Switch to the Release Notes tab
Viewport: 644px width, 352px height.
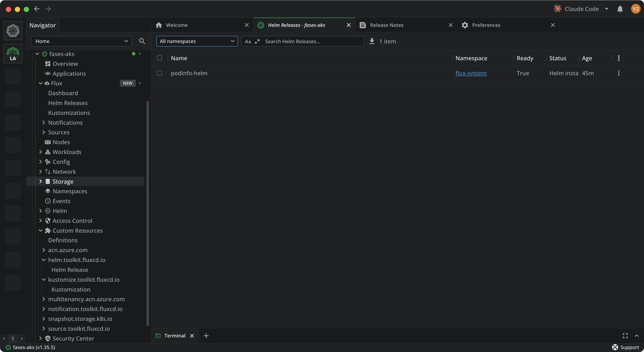[x=406, y=25]
